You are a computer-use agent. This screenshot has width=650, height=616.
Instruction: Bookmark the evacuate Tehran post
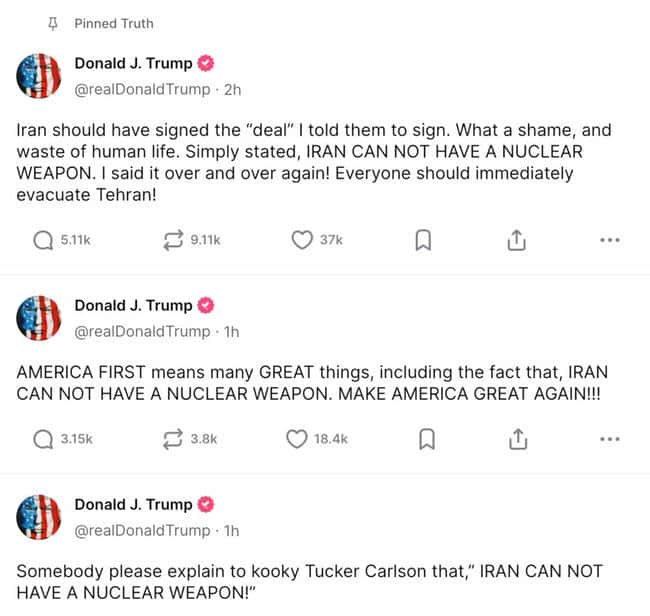tap(423, 241)
